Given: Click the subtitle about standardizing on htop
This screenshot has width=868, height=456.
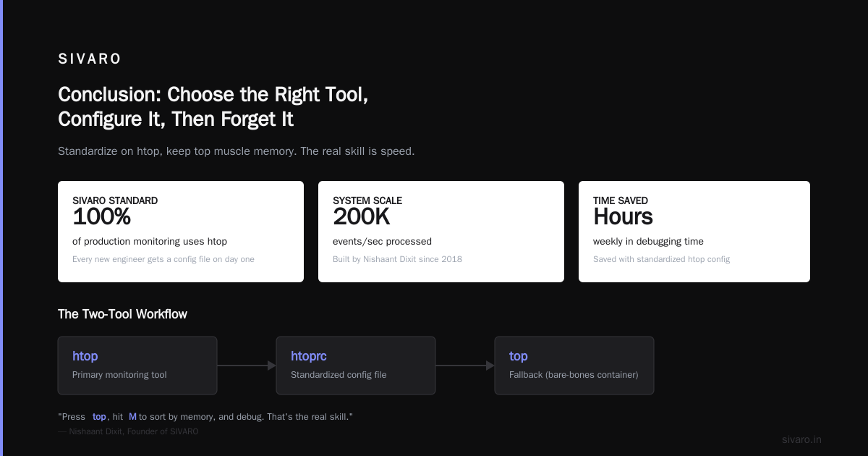Looking at the screenshot, I should coord(236,151).
